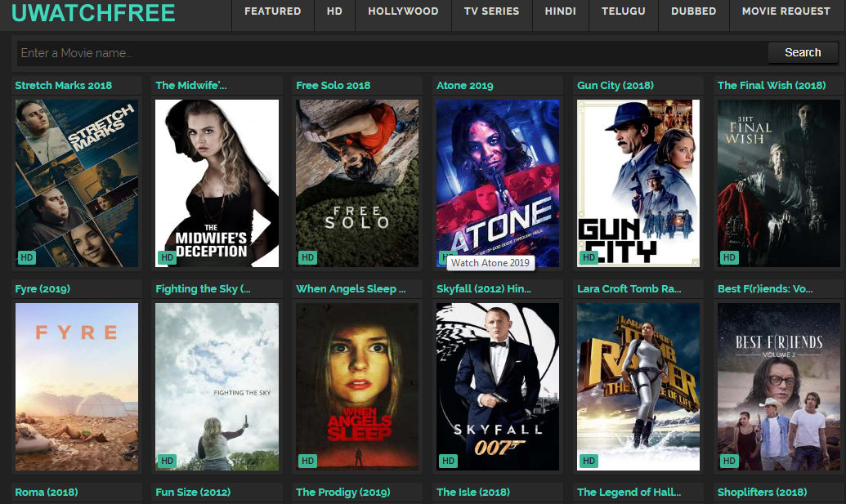Open the Fighting the Sky title link

click(x=203, y=289)
